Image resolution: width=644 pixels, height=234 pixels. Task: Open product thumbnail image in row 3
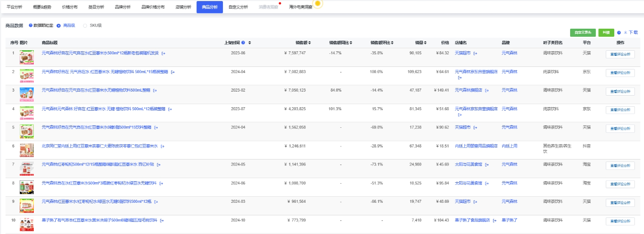(x=26, y=95)
